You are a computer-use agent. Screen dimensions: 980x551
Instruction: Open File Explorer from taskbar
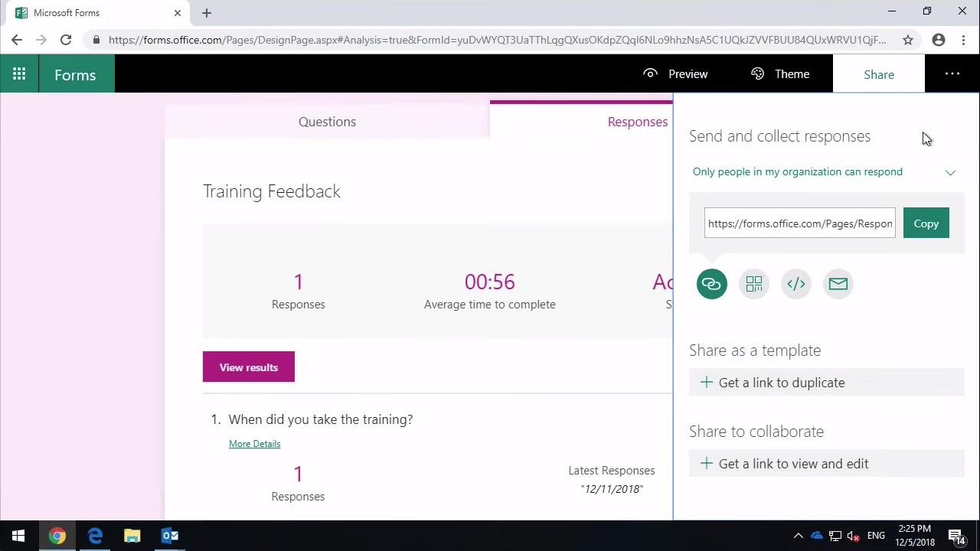point(132,536)
